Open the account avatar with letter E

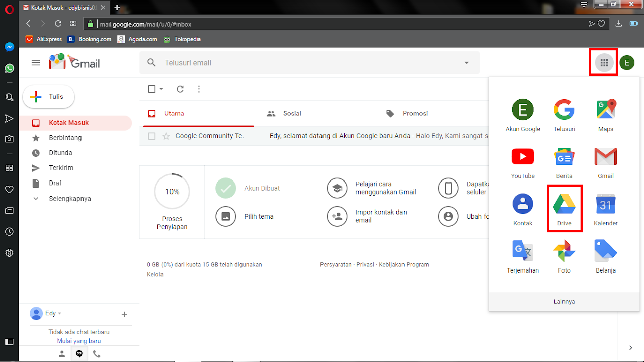pyautogui.click(x=627, y=63)
